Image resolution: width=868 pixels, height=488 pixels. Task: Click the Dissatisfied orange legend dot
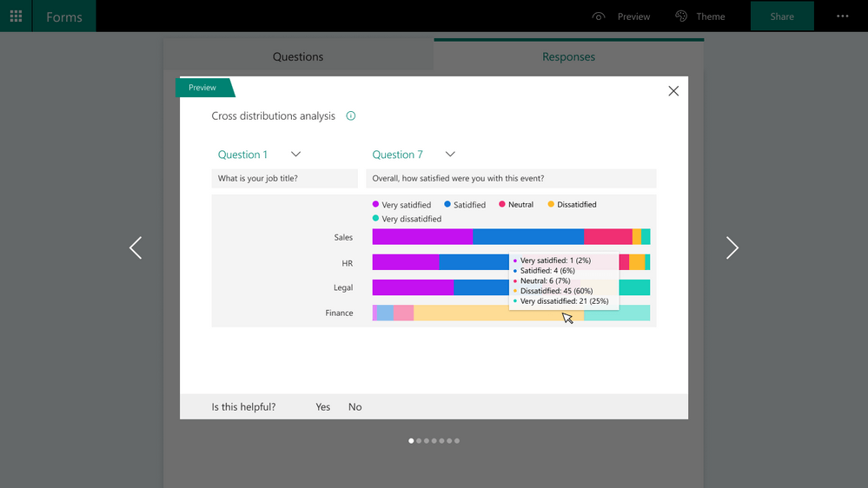551,204
